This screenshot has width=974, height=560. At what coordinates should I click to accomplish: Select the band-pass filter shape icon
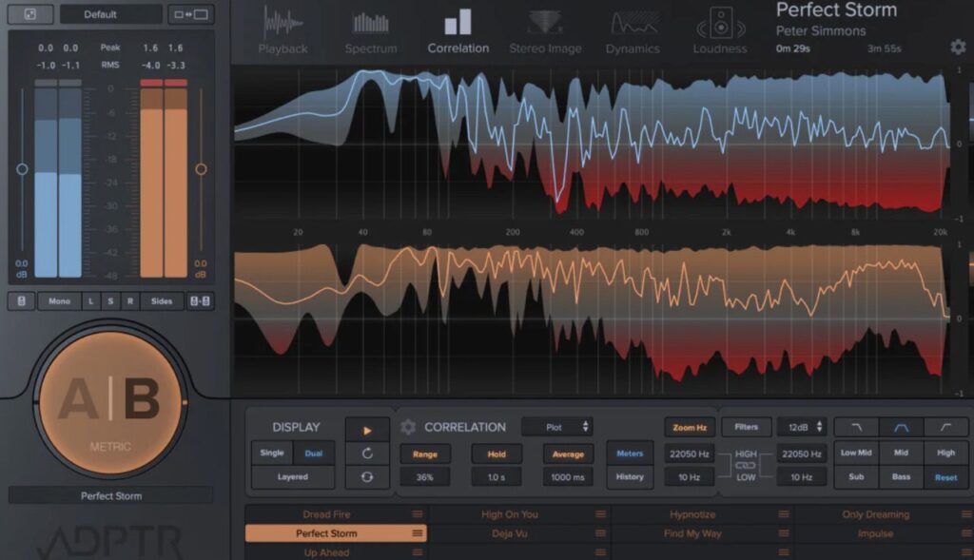coord(900,427)
